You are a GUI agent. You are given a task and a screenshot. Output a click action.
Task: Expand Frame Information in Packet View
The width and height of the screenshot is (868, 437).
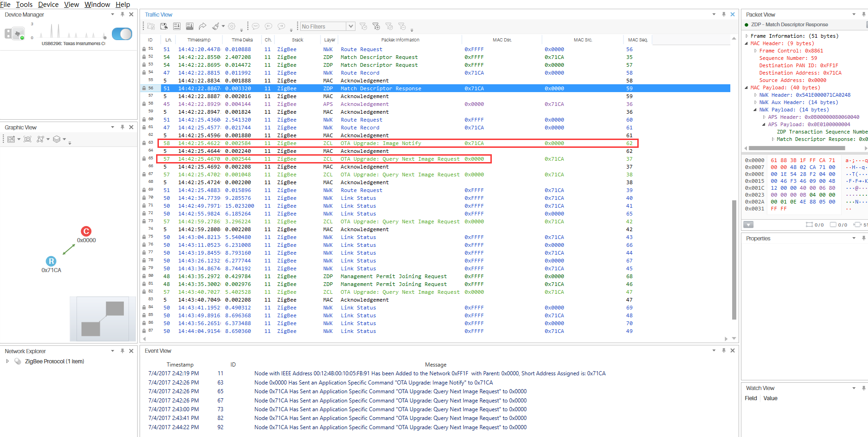coord(747,36)
